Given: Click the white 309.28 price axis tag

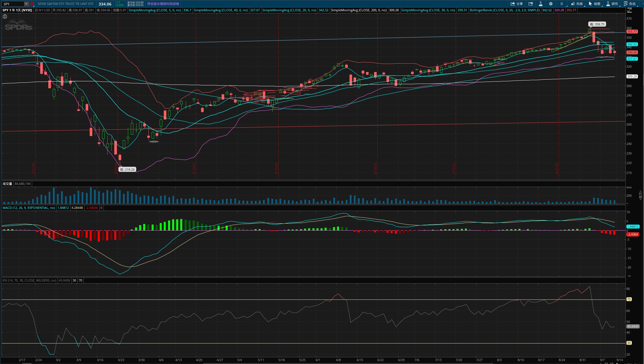Looking at the screenshot, I should 632,76.
